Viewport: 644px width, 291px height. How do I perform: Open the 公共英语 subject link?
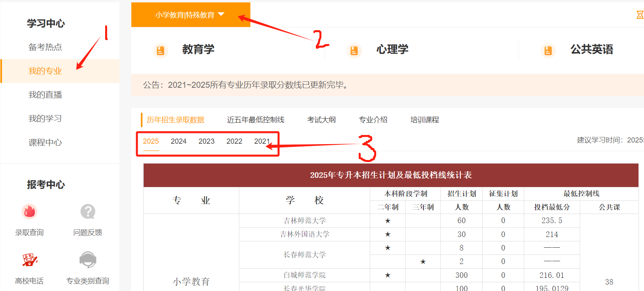coord(592,50)
